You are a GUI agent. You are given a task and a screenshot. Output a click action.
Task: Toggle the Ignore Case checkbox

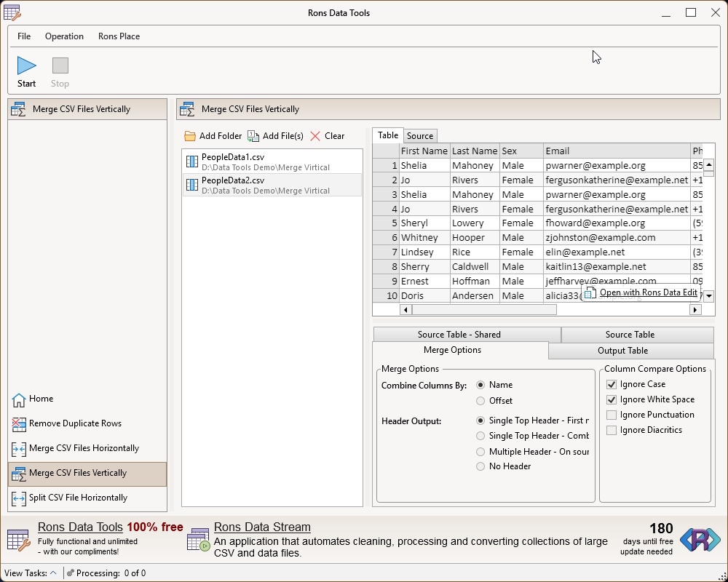click(612, 384)
